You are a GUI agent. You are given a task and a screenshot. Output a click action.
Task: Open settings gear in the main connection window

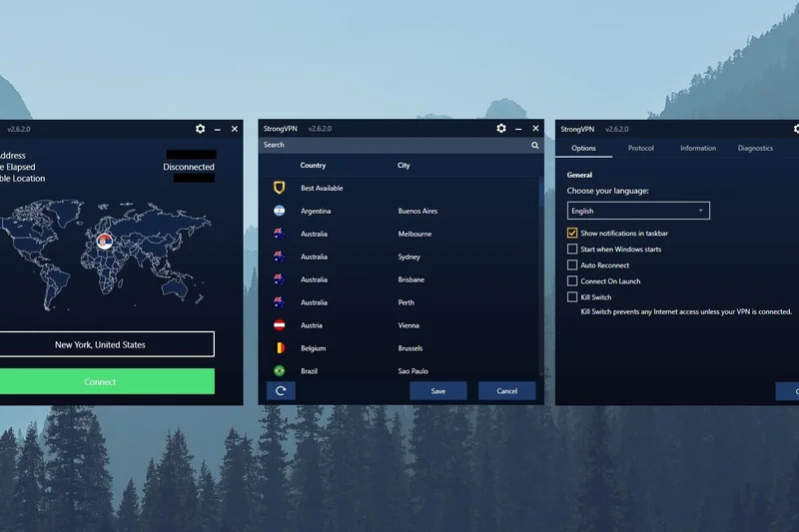201,129
